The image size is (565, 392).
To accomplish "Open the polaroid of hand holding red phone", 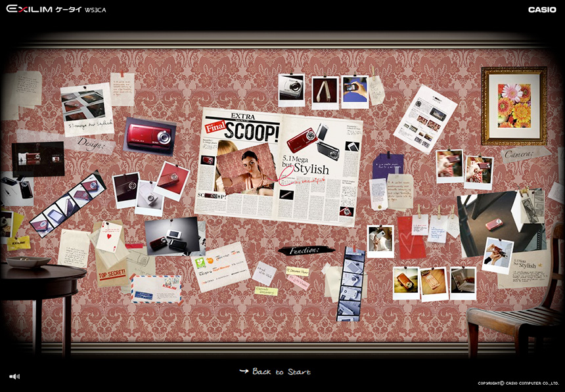I will coord(497,255).
